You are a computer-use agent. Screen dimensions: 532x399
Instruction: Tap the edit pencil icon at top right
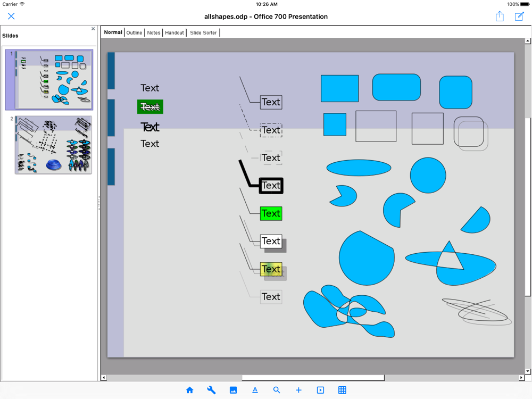[519, 16]
